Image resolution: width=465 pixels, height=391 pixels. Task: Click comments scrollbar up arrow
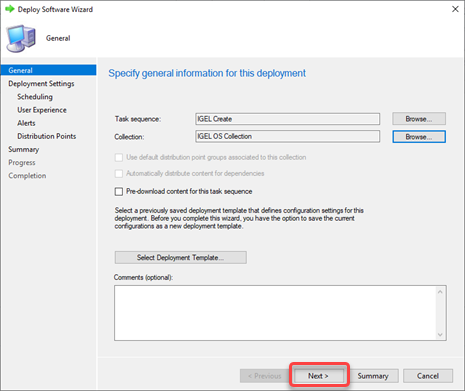440,292
